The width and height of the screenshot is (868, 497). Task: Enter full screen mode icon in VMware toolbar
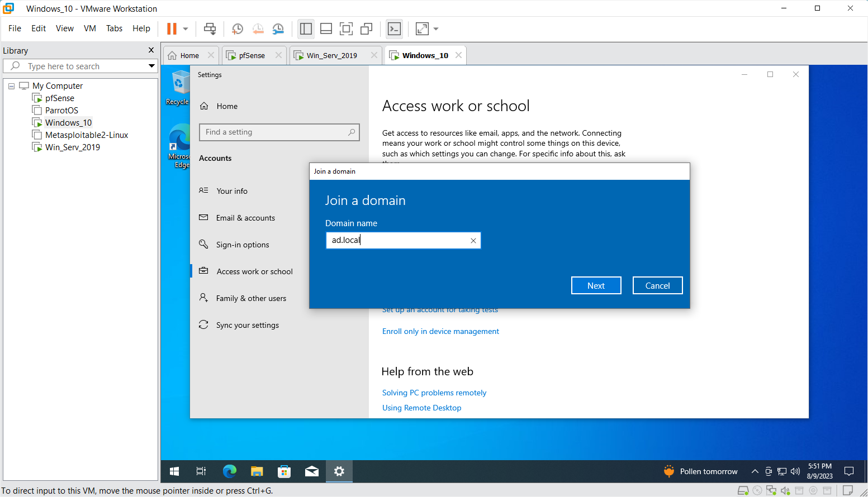coord(346,29)
